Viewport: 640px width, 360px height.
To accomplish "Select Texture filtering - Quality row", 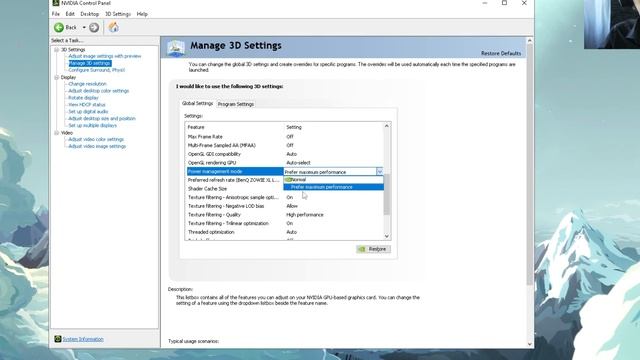I will click(285, 215).
